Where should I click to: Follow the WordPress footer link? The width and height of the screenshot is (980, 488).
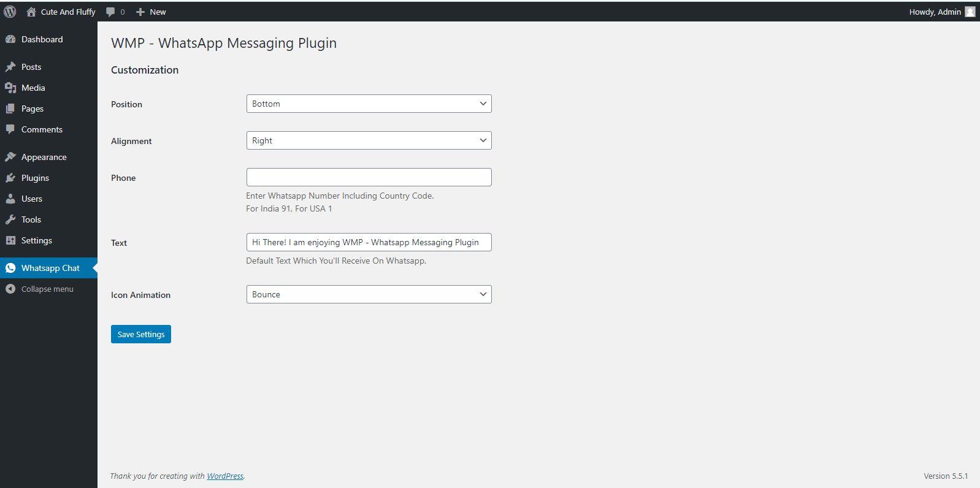pyautogui.click(x=225, y=476)
